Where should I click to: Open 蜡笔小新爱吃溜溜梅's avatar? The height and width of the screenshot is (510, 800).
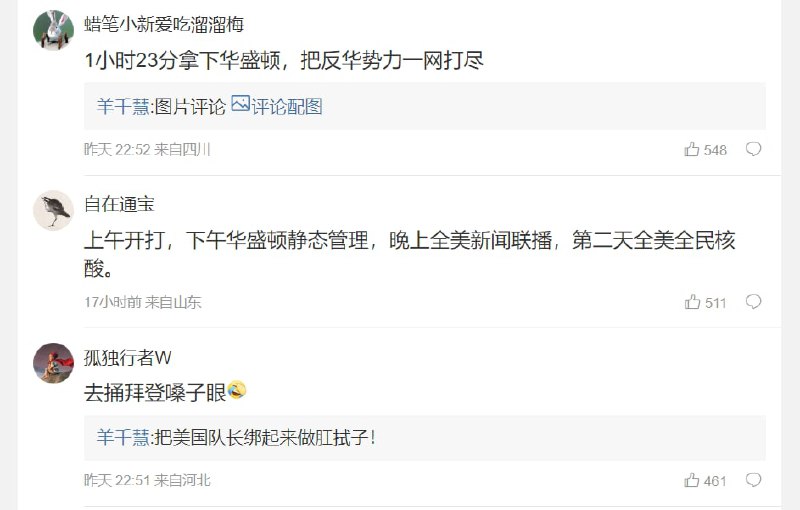coord(54,30)
